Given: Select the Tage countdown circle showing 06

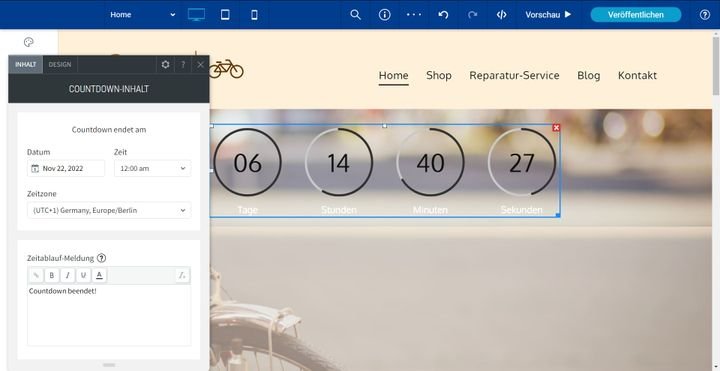Looking at the screenshot, I should coord(248,163).
